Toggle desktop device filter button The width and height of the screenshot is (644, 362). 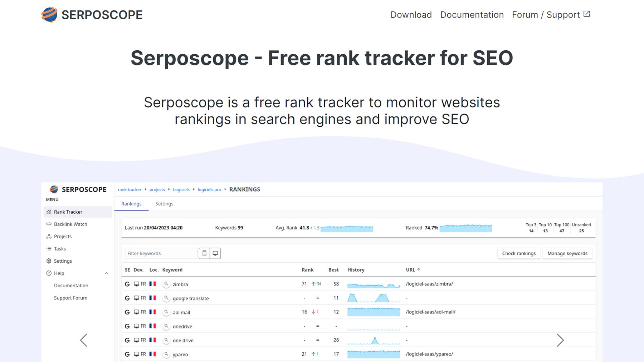(215, 253)
